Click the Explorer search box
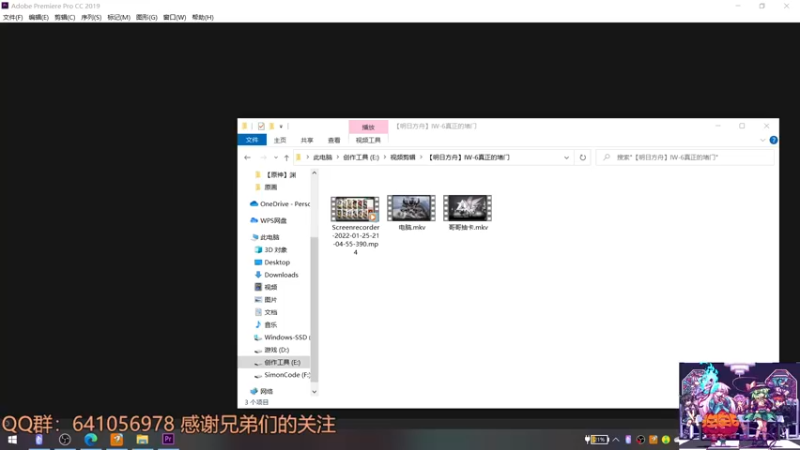The width and height of the screenshot is (800, 450). pos(685,158)
